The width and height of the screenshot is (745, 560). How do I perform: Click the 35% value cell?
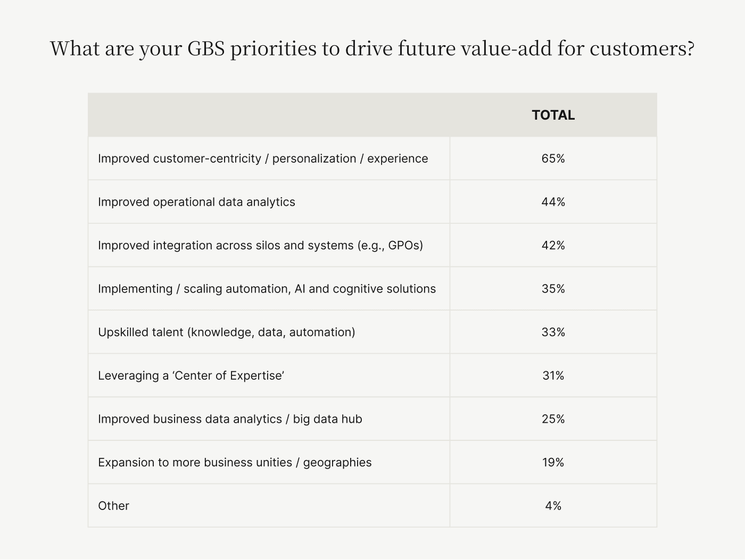[553, 289]
